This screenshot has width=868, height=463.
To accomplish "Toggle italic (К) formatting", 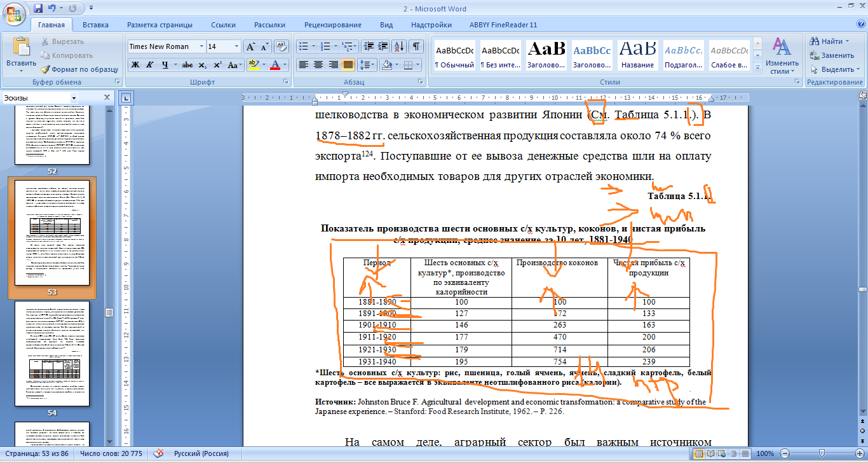I will tap(150, 65).
